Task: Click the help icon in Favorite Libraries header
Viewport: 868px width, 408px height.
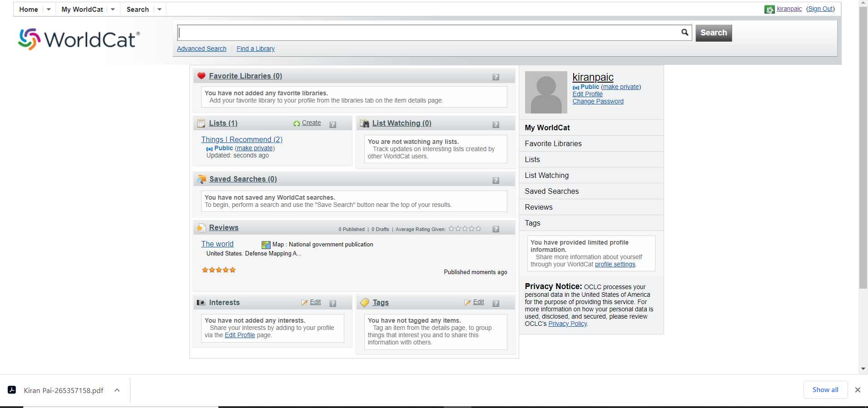Action: tap(496, 77)
